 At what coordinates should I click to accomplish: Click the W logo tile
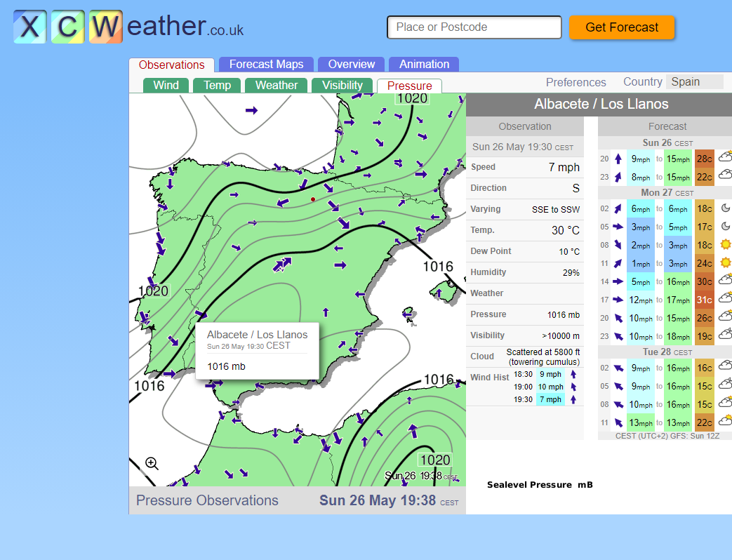(105, 27)
